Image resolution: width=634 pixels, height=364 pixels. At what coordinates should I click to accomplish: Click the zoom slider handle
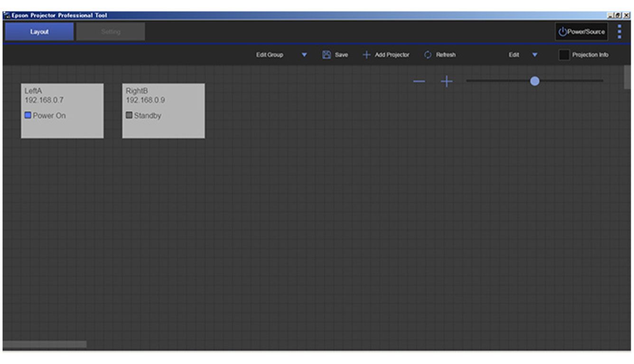pyautogui.click(x=535, y=81)
